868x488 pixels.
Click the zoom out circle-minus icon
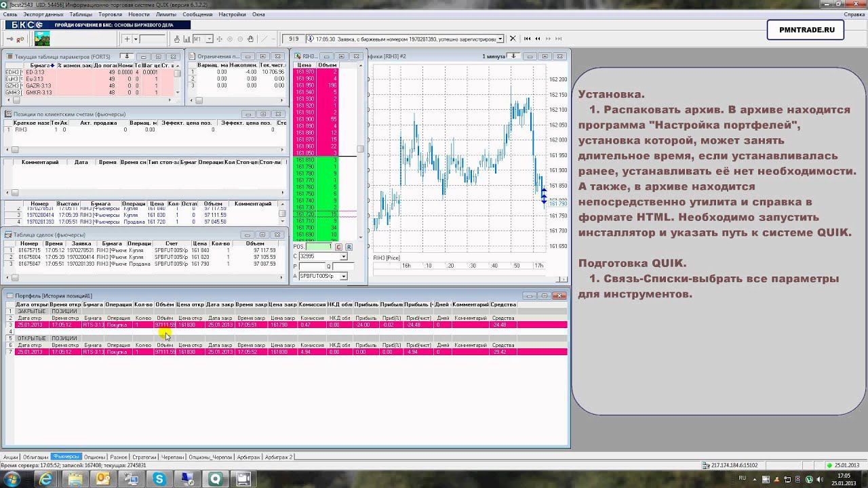tap(239, 39)
